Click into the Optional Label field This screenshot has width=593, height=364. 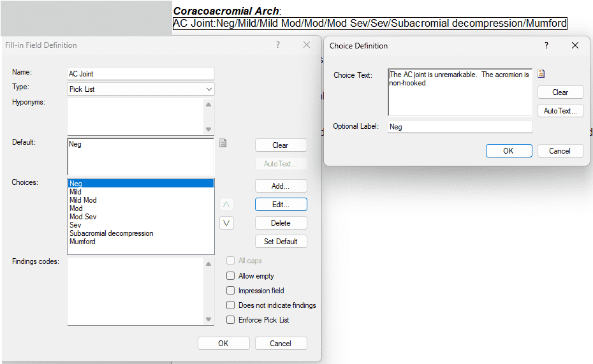460,127
